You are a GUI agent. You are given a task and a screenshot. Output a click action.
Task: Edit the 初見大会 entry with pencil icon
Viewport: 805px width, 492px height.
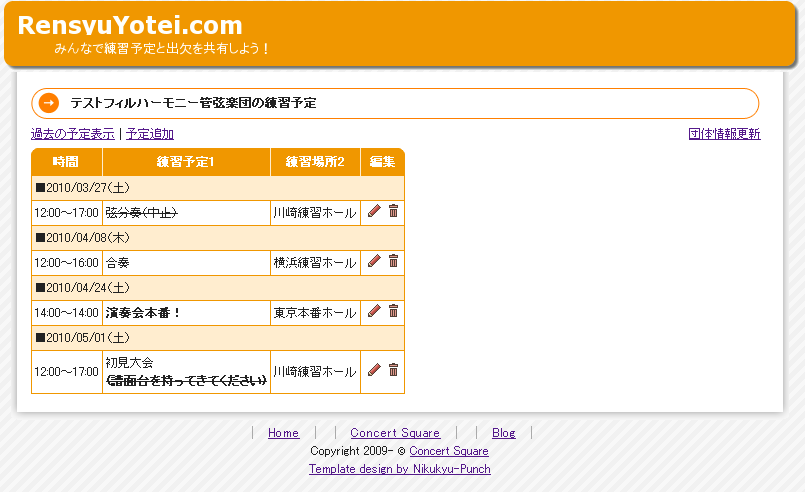[374, 370]
